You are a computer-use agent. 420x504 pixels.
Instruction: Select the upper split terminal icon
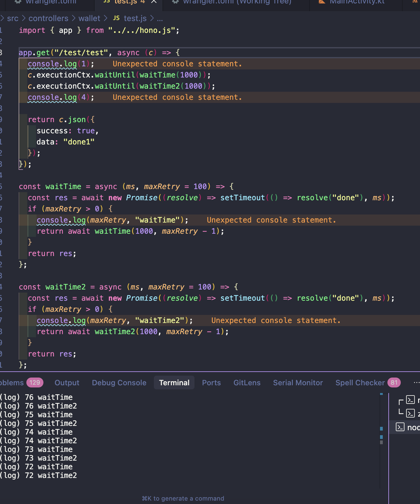(410, 400)
